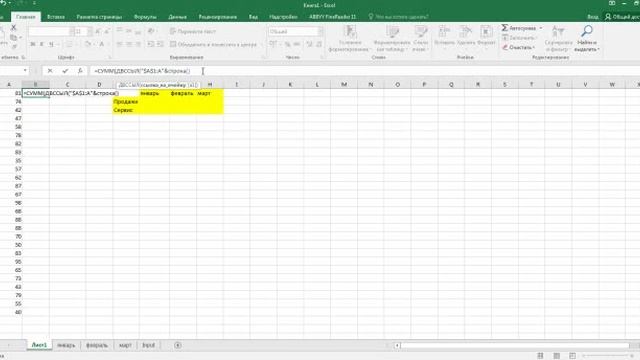This screenshot has width=640, height=360.
Task: Open the Вид ribbon tab
Action: click(253, 17)
